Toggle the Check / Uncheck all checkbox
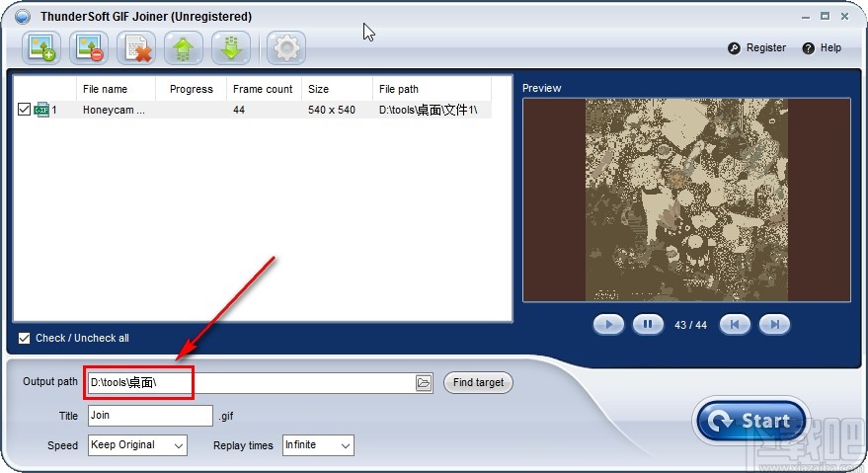This screenshot has width=868, height=473. (24, 338)
